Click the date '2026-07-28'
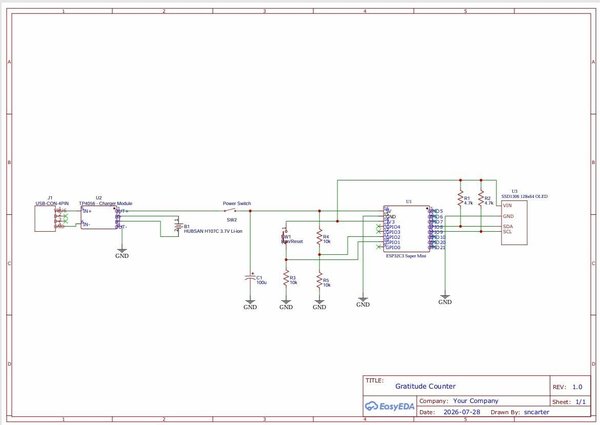Screen dimensions: 600x425 [461, 412]
